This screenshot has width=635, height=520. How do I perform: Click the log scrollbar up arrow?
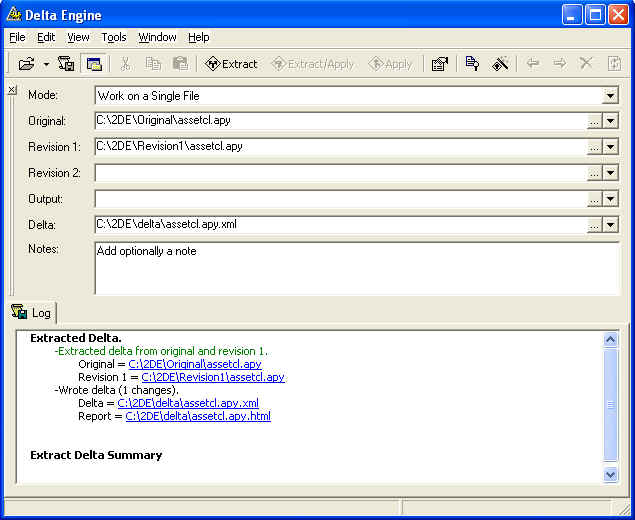coord(610,339)
